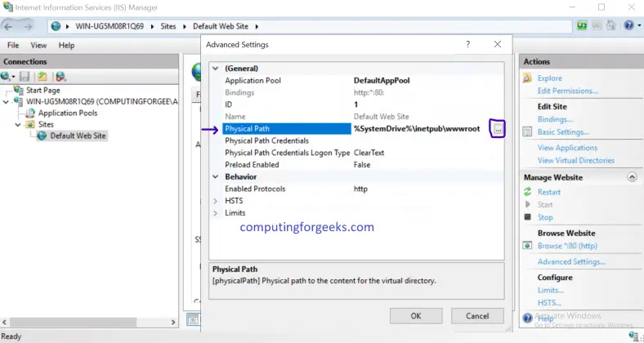Expand the Limits property group

[x=216, y=213]
